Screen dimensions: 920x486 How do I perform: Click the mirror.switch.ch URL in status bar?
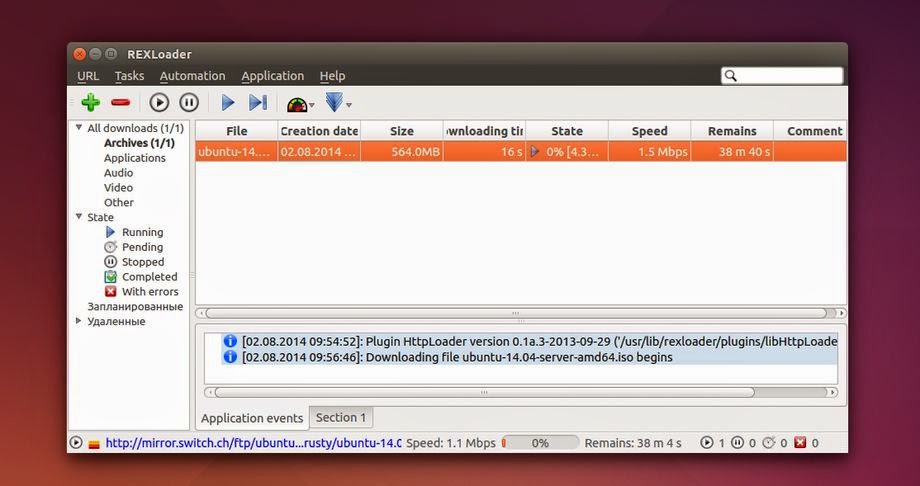pyautogui.click(x=253, y=443)
